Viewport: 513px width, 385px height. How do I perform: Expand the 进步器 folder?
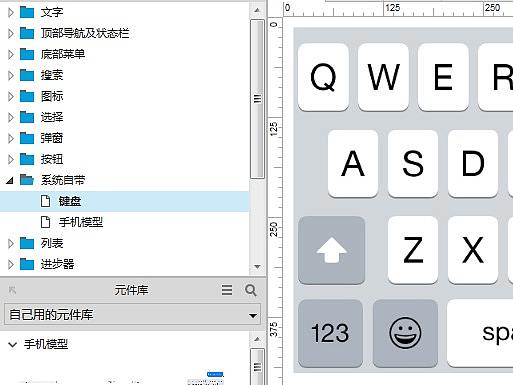coord(11,265)
